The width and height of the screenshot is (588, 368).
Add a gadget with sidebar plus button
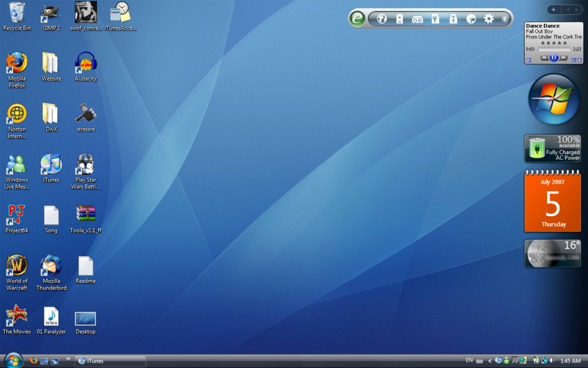coord(554,10)
